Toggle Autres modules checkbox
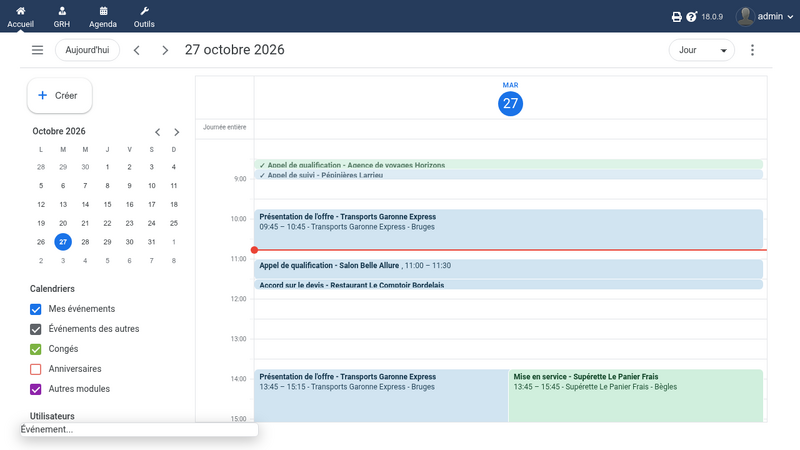 pyautogui.click(x=36, y=389)
